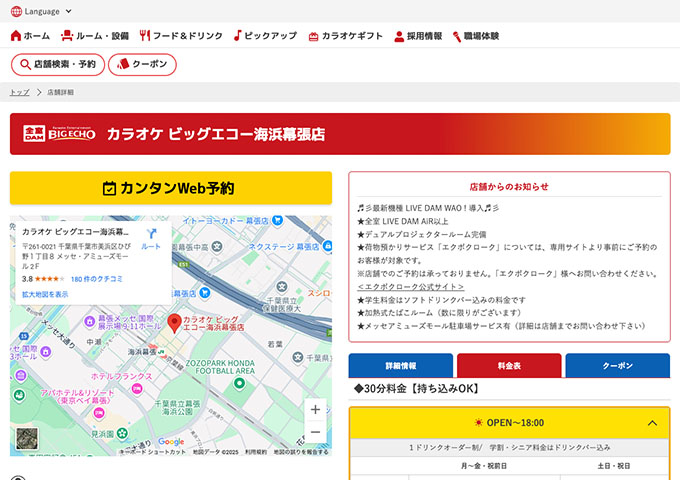
Task: Click the person icon beside 採用情報
Action: pyautogui.click(x=399, y=36)
